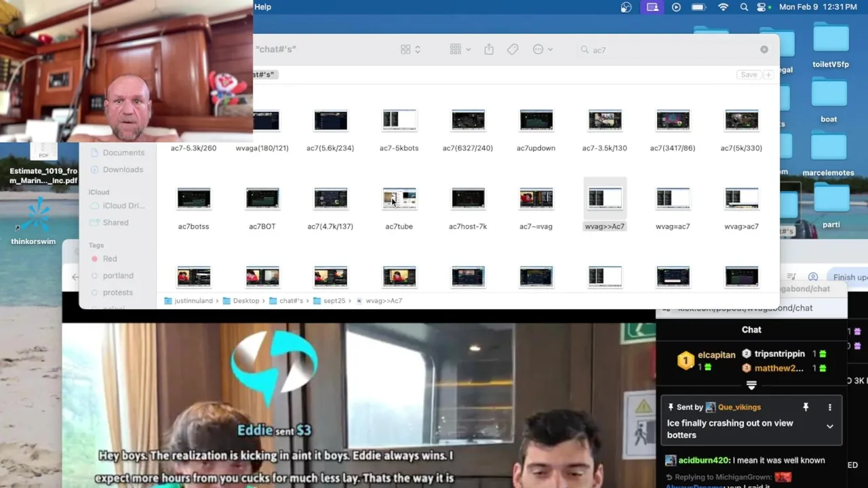Click sept25 folder in the path bar

click(x=330, y=300)
